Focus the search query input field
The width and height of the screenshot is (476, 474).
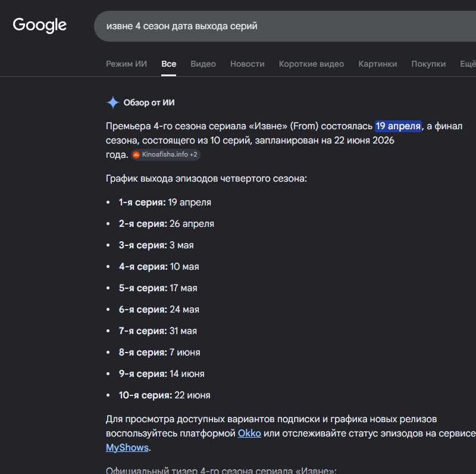pyautogui.click(x=285, y=26)
